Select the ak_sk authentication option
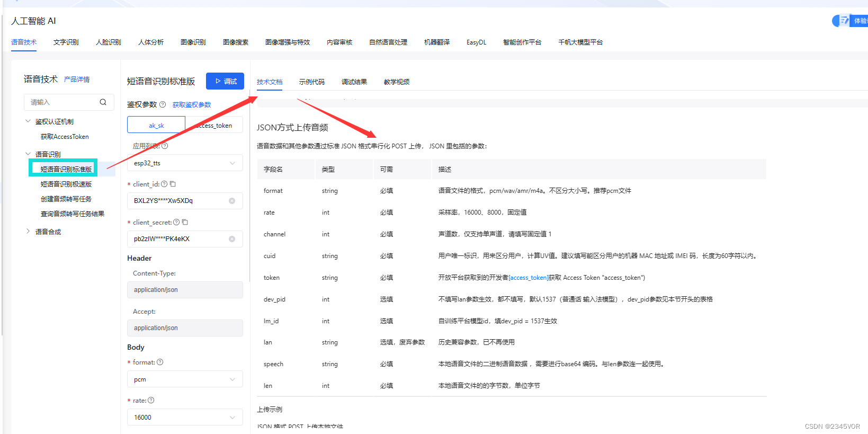Viewport: 868px width, 434px height. [x=156, y=125]
